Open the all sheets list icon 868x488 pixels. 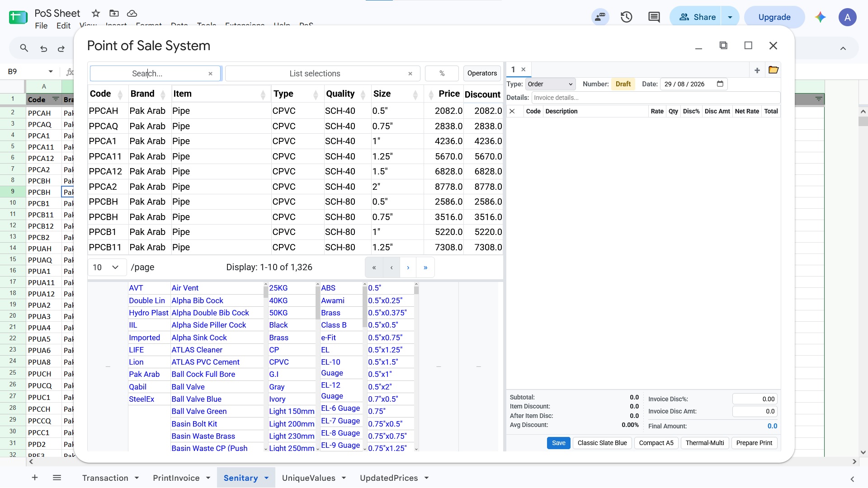tap(57, 478)
